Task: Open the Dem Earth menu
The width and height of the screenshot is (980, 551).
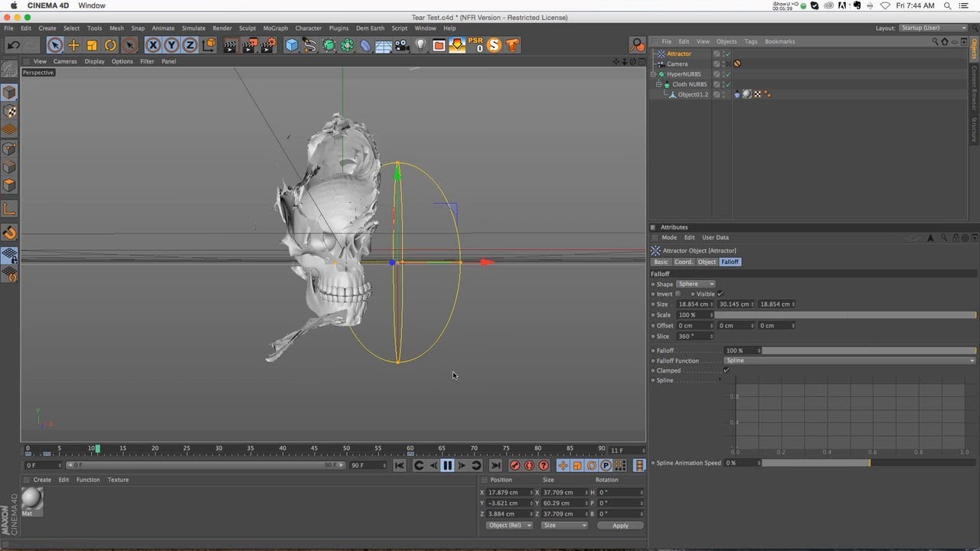Action: click(x=371, y=28)
